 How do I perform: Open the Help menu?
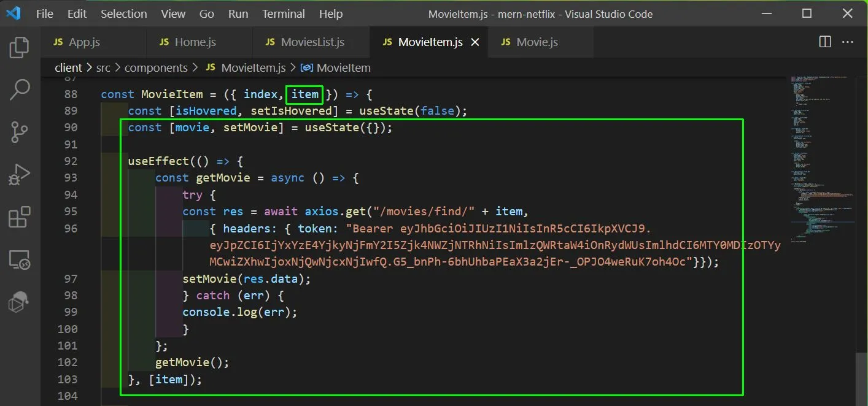point(331,13)
